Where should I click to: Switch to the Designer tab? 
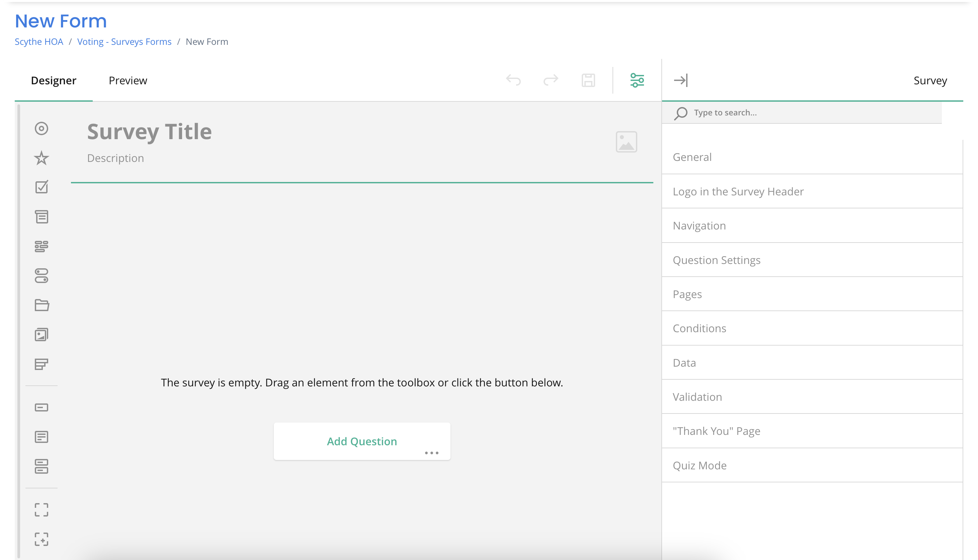click(x=54, y=80)
